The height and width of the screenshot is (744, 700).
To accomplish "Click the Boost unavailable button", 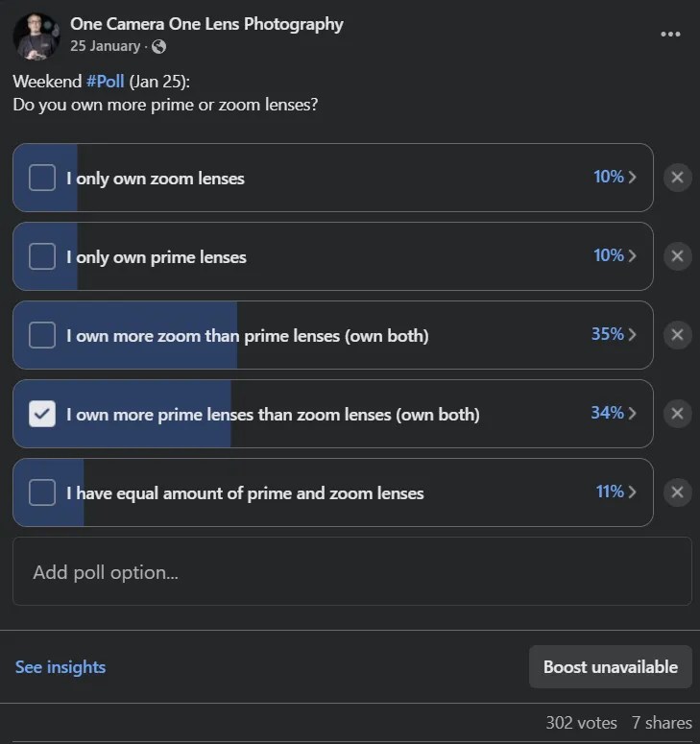I will (x=610, y=667).
